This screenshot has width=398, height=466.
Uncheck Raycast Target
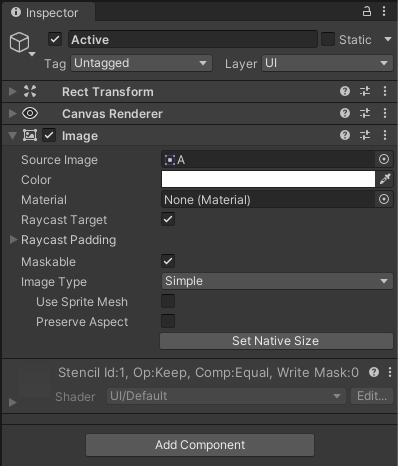click(168, 219)
